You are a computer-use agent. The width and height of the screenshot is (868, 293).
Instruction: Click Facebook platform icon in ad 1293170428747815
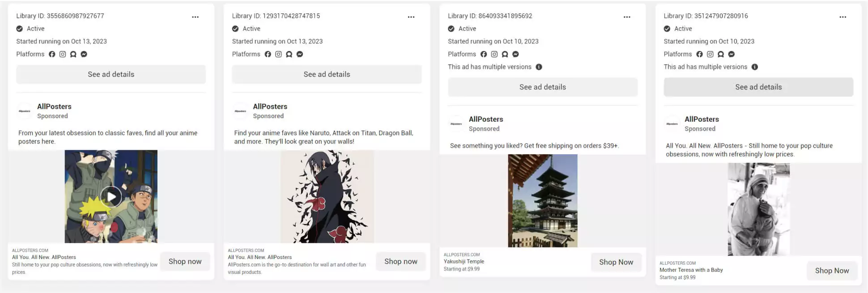pos(268,54)
